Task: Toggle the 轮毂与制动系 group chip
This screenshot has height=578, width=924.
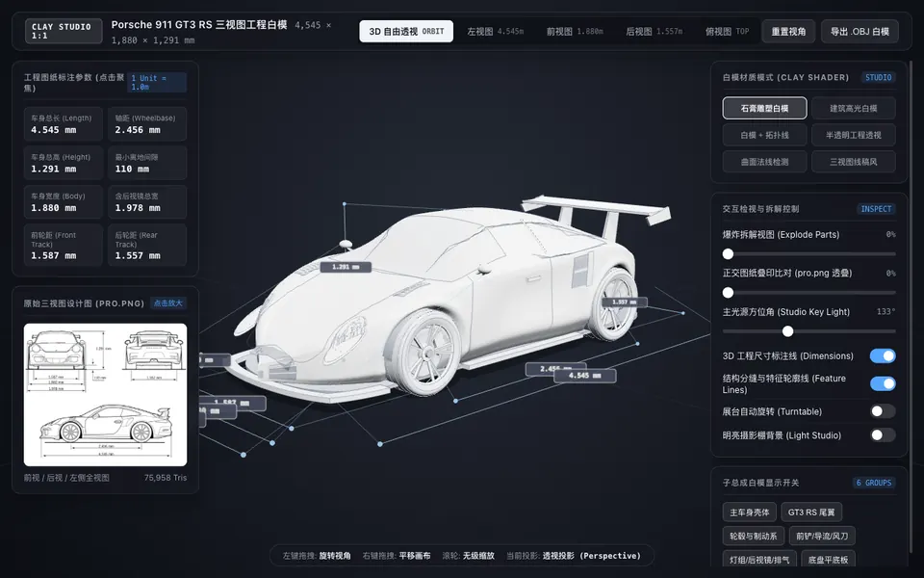Action: coord(753,537)
